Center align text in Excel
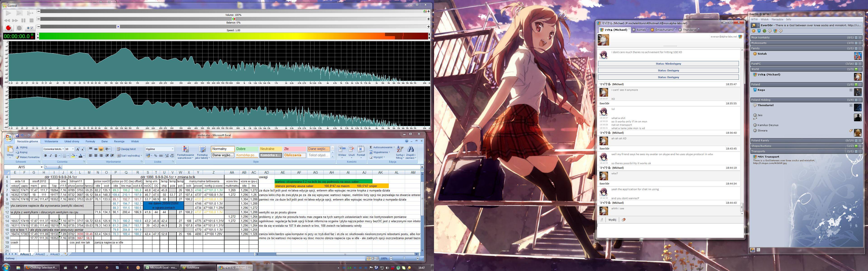 point(96,156)
